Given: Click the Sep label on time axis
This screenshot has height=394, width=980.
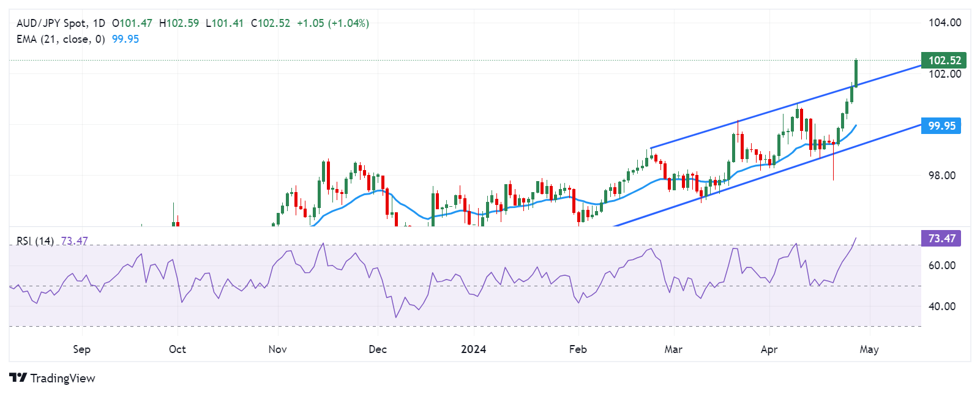Looking at the screenshot, I should click(81, 349).
